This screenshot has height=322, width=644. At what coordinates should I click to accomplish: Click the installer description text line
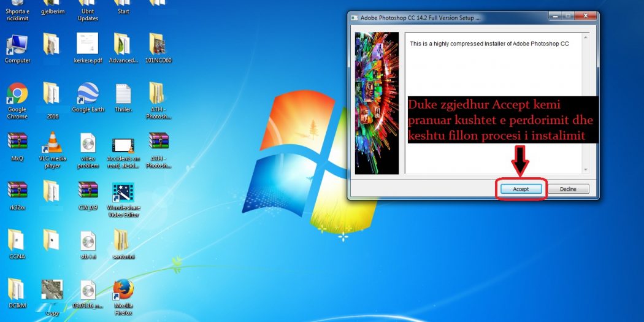pos(489,44)
